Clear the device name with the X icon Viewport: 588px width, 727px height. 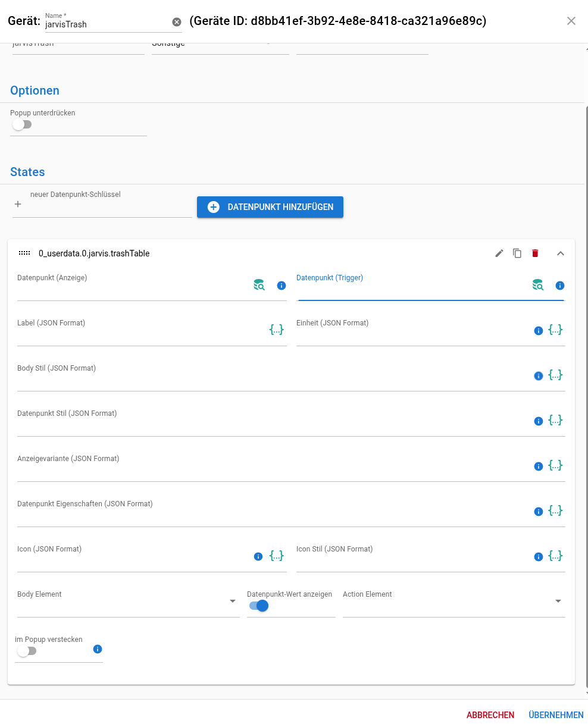(x=177, y=22)
